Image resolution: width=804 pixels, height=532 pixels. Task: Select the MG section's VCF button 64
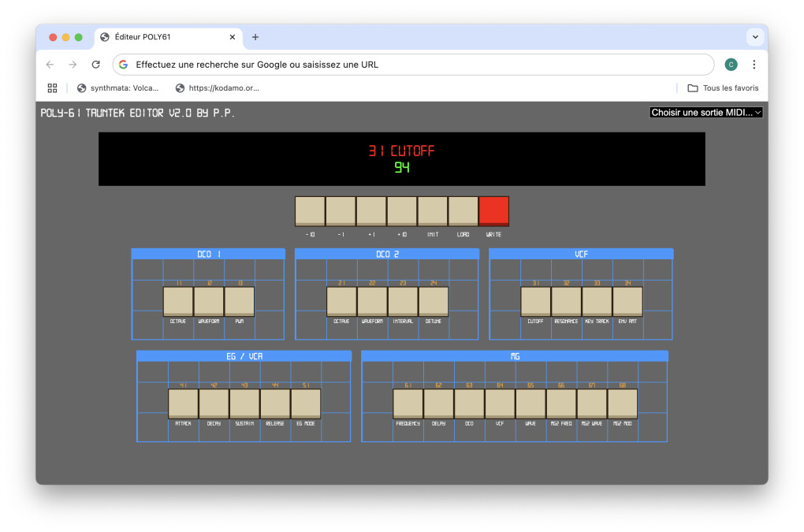pyautogui.click(x=500, y=404)
